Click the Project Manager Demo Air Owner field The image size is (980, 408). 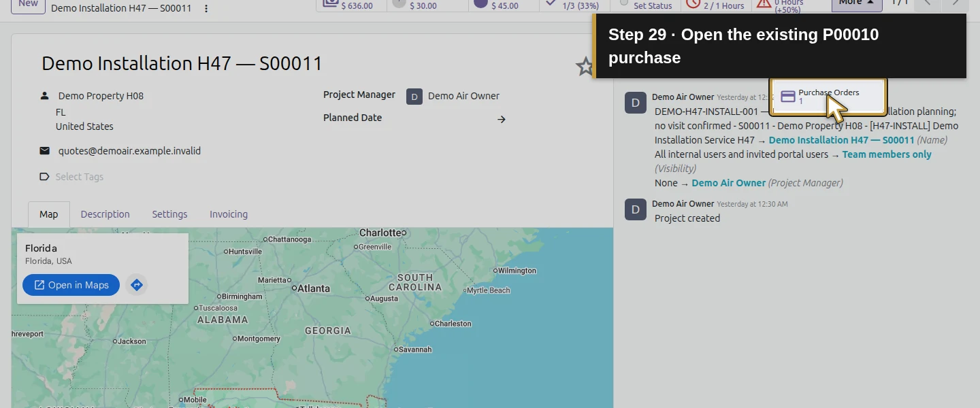pyautogui.click(x=463, y=96)
